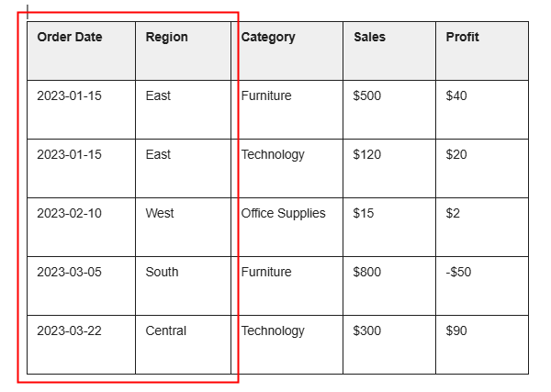
Task: Click the Category header cell
Action: pyautogui.click(x=268, y=38)
